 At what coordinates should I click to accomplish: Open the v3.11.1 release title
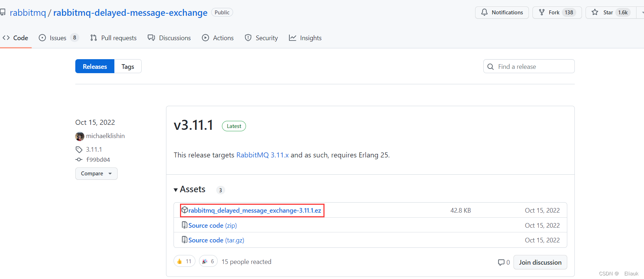pos(193,125)
